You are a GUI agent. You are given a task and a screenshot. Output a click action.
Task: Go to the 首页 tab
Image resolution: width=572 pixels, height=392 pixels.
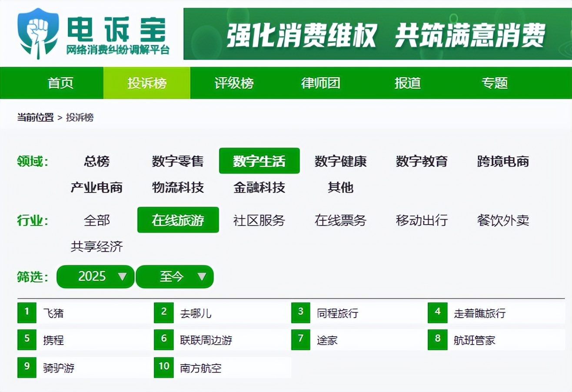coord(60,83)
